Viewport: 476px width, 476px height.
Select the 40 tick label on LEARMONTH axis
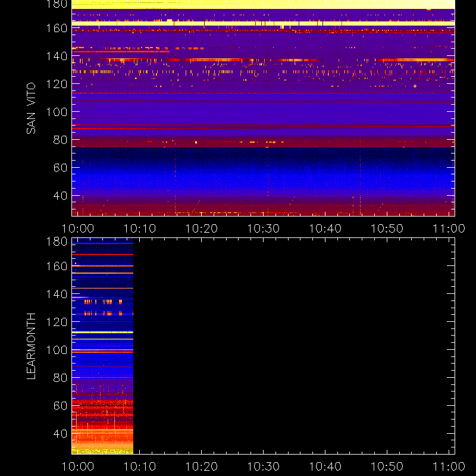coord(60,434)
